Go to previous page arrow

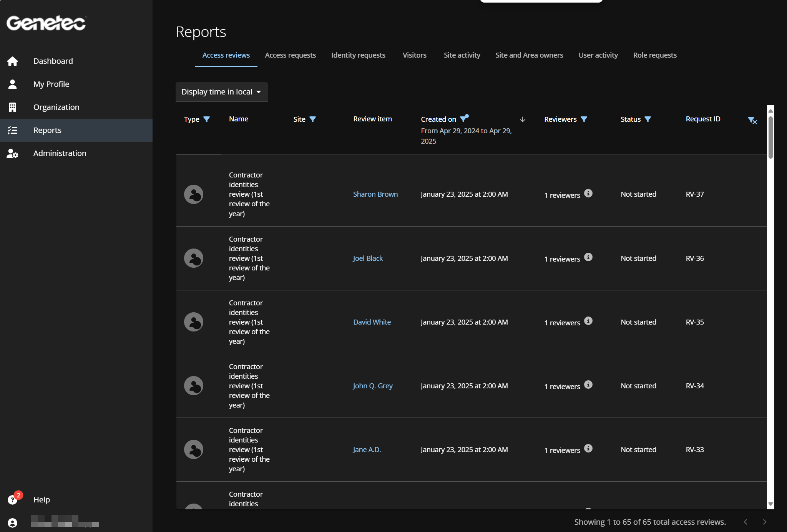pyautogui.click(x=745, y=522)
